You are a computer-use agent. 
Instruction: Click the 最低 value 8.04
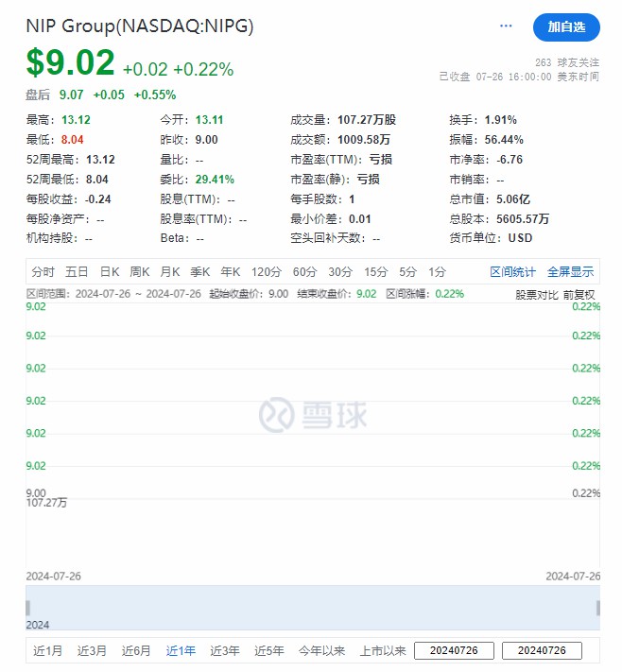pos(73,140)
